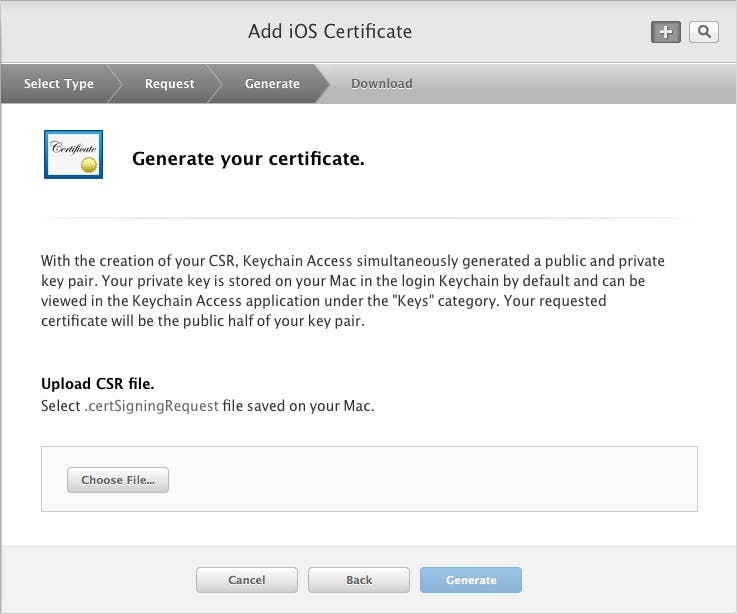
Task: Click the .certSigningRequest text
Action: pyautogui.click(x=151, y=407)
